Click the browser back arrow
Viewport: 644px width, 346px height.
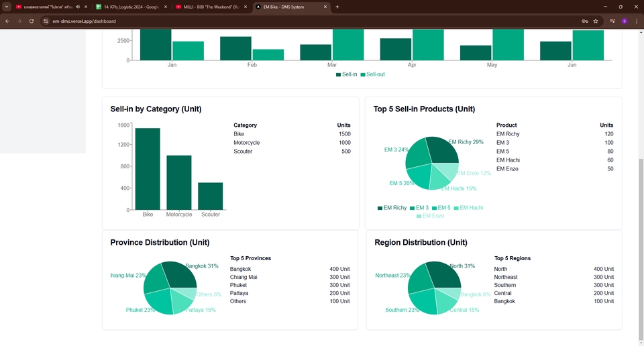[7, 21]
